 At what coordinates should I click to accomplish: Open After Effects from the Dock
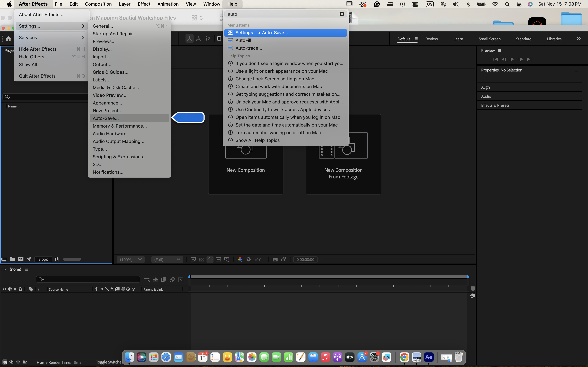429,357
